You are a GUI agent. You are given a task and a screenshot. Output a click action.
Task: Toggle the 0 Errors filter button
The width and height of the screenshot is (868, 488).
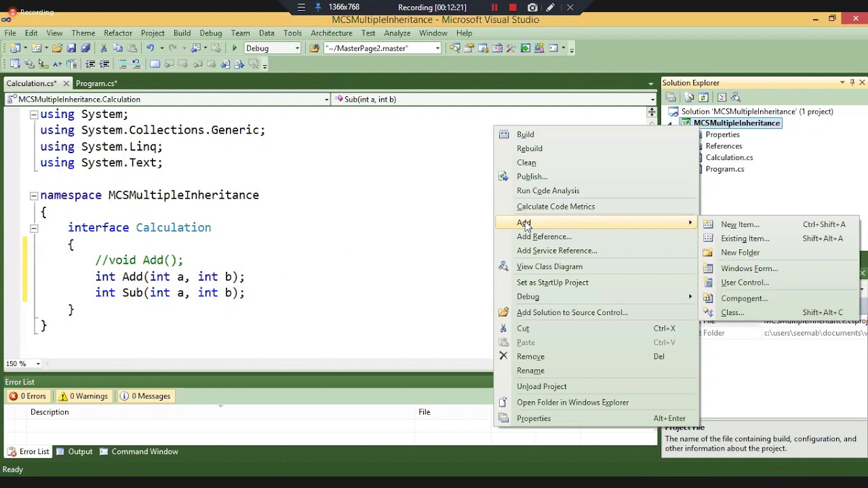28,396
